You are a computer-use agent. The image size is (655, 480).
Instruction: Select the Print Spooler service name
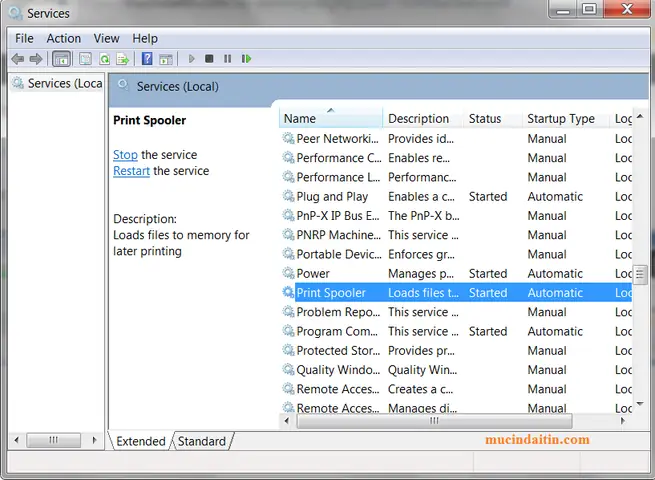click(331, 293)
